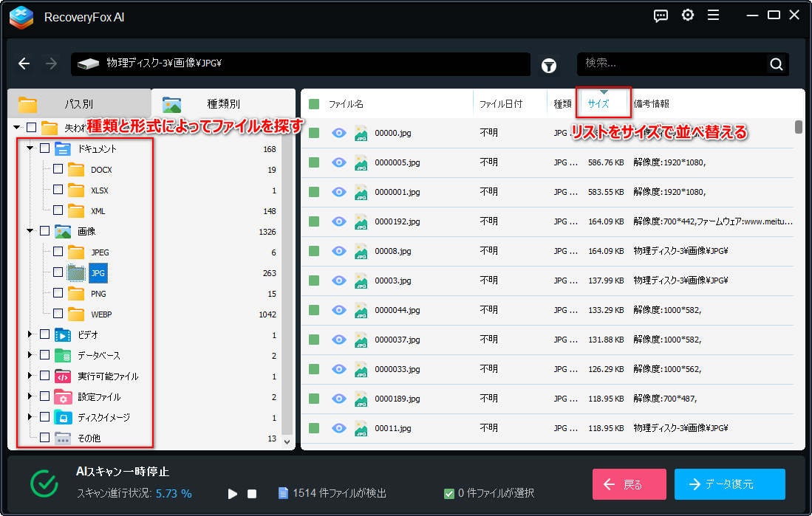This screenshot has width=812, height=516.
Task: Click the データ復元 button
Action: pyautogui.click(x=730, y=484)
